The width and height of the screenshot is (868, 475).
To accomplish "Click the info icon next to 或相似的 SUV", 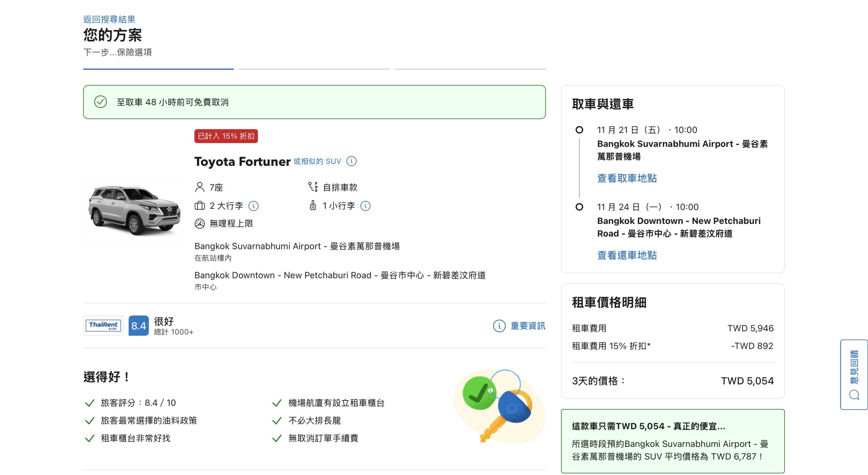I will point(351,161).
